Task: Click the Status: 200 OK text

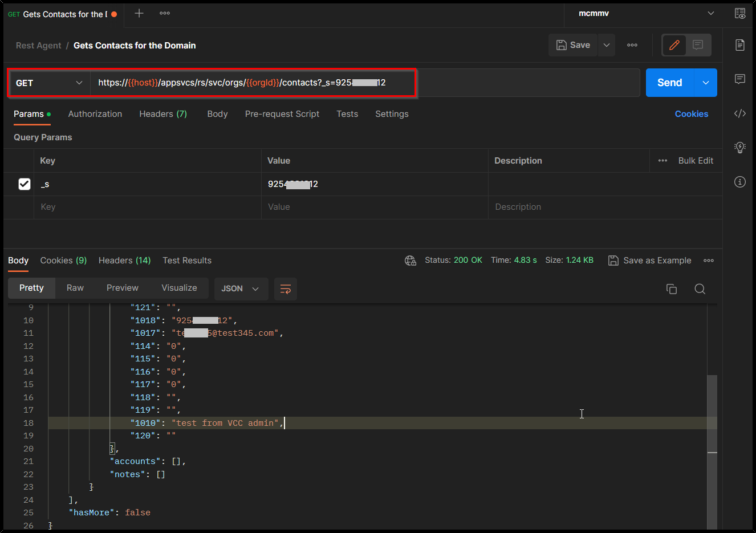Action: point(453,260)
